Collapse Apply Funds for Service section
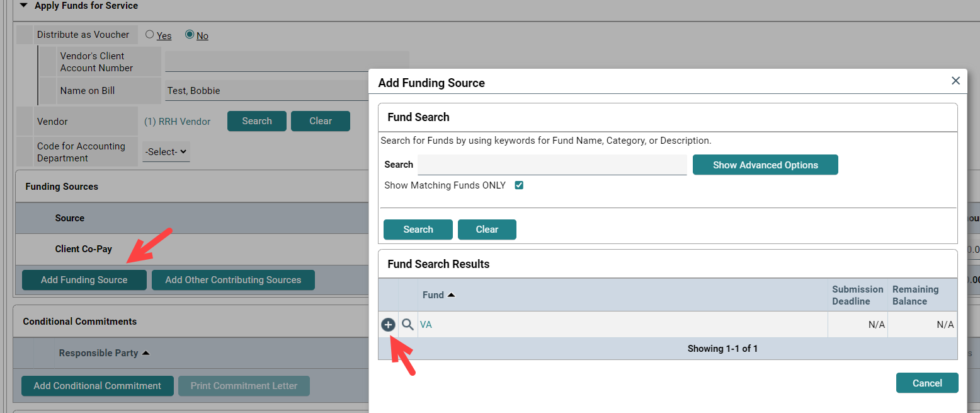This screenshot has width=980, height=413. [23, 5]
